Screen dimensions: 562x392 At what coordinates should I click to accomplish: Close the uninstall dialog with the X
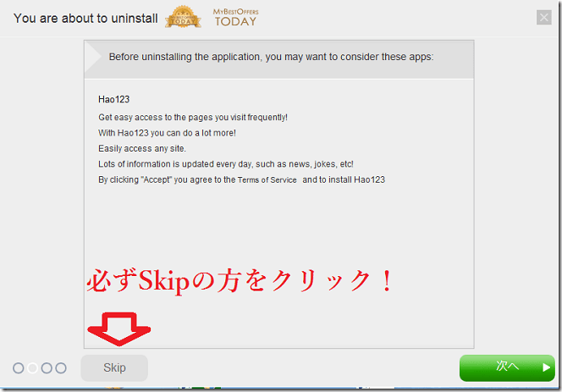tap(544, 17)
